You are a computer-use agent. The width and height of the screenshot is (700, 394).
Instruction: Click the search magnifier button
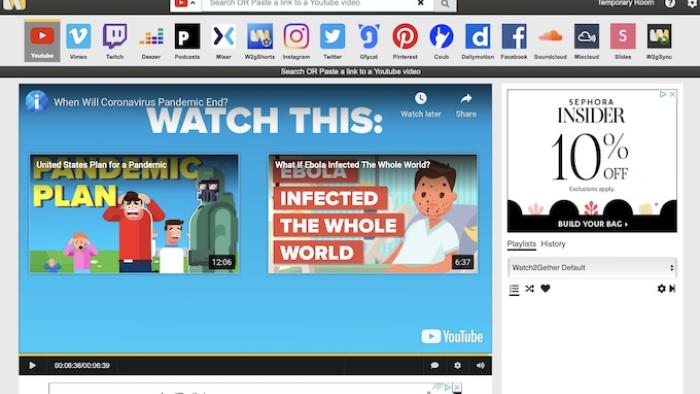(445, 4)
